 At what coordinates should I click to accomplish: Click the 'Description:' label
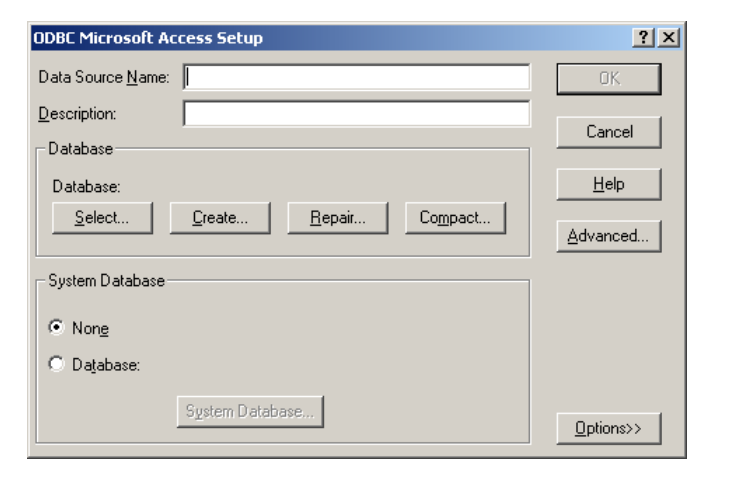(x=77, y=113)
